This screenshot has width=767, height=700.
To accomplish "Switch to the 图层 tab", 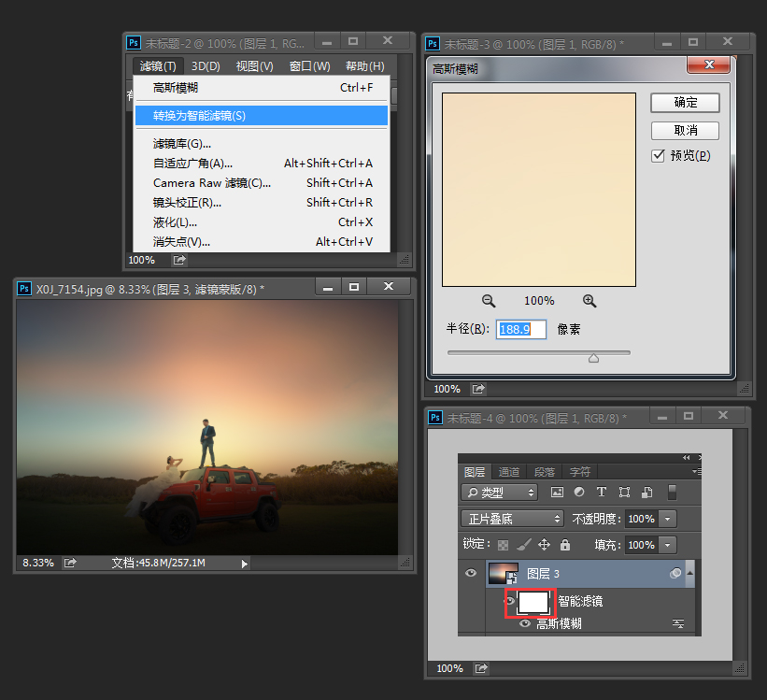I will point(475,471).
